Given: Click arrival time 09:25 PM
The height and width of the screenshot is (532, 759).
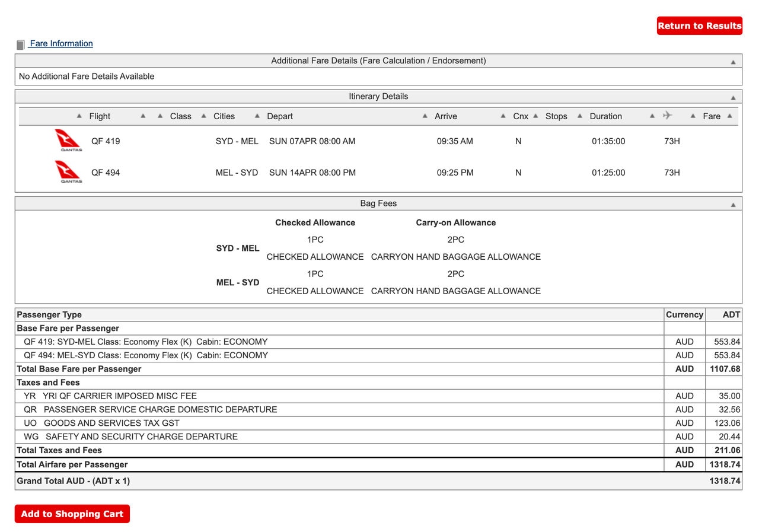Looking at the screenshot, I should pyautogui.click(x=455, y=173).
